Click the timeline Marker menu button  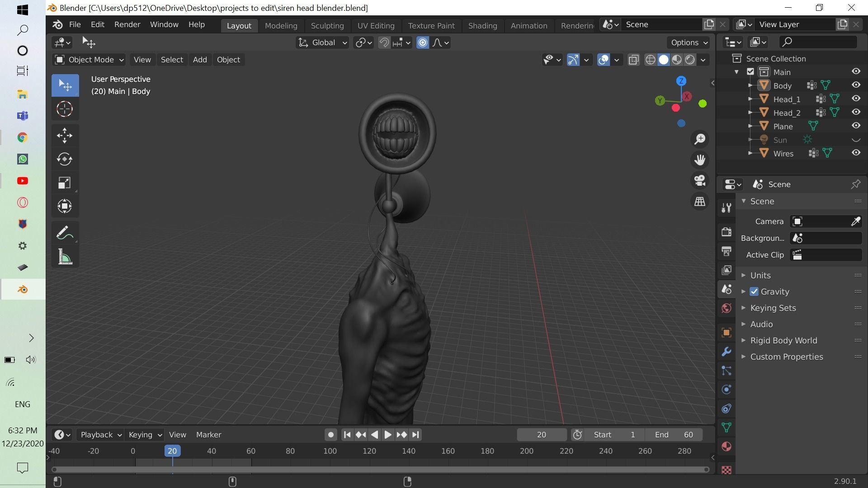[208, 435]
